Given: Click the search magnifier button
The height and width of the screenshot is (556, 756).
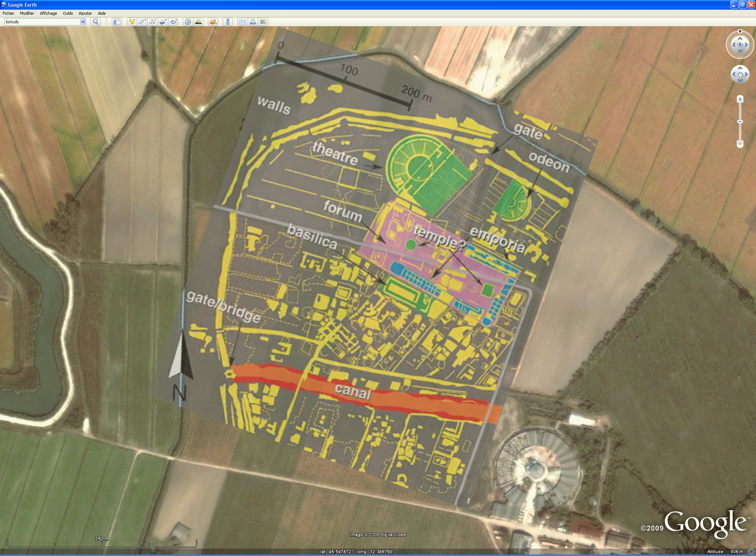Looking at the screenshot, I should coord(96,22).
